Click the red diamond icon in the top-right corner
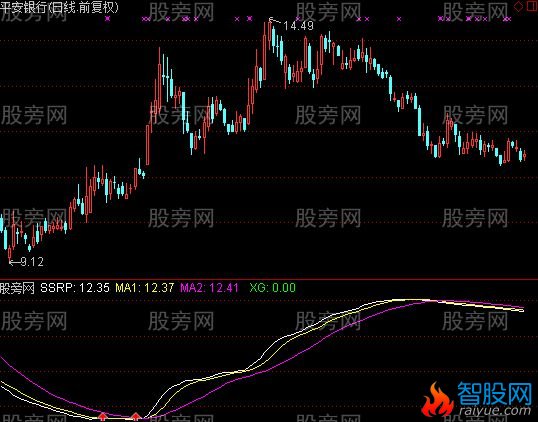 (518, 6)
